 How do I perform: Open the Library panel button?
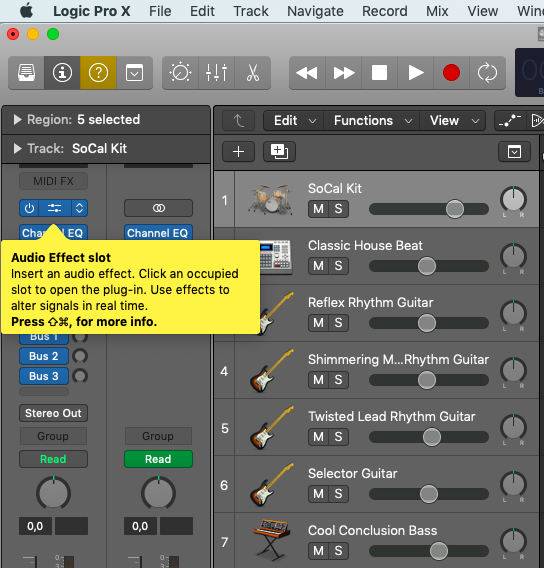click(26, 73)
